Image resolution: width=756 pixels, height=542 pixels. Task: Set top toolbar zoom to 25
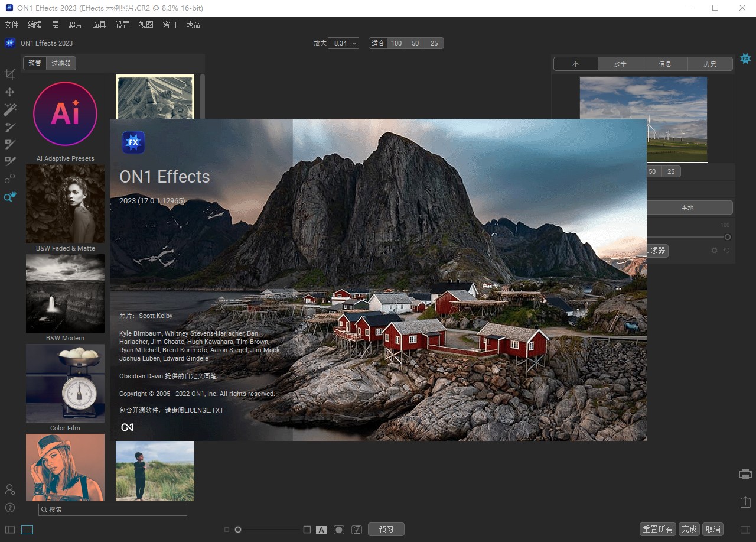click(x=434, y=43)
